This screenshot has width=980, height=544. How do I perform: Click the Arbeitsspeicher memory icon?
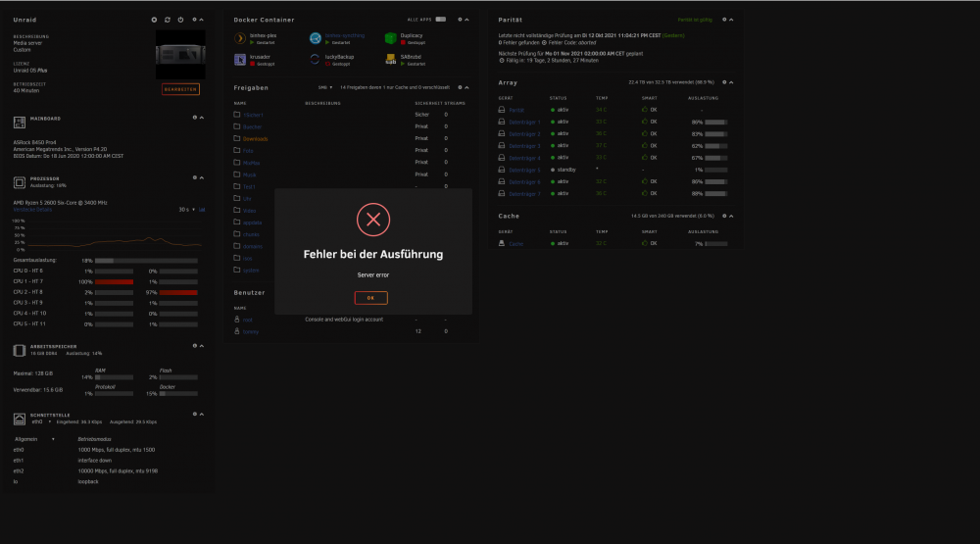pos(20,350)
